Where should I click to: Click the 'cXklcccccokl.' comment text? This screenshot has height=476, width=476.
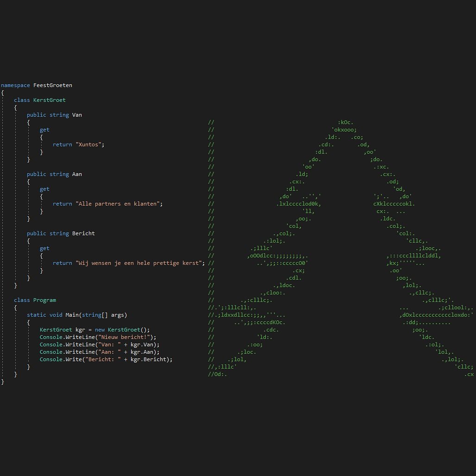point(394,204)
